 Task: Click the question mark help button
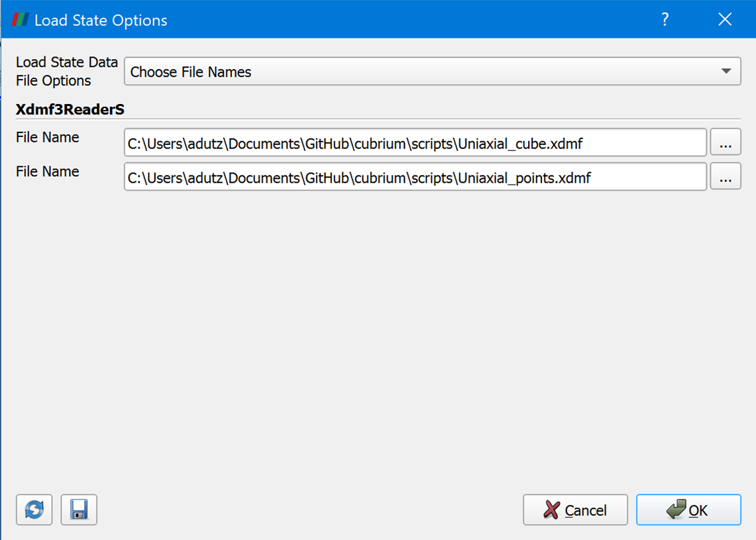(x=665, y=19)
